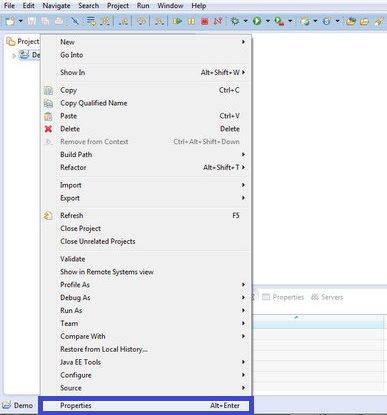Click the Search flashlight toolbar icon

point(379,21)
